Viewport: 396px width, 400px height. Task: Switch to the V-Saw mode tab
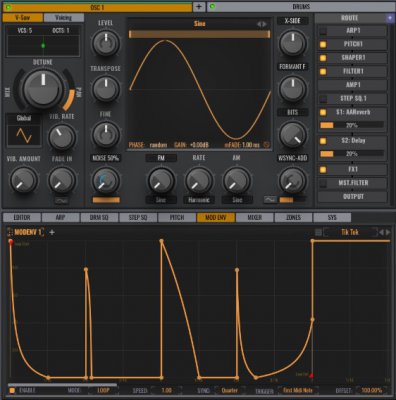pos(23,17)
